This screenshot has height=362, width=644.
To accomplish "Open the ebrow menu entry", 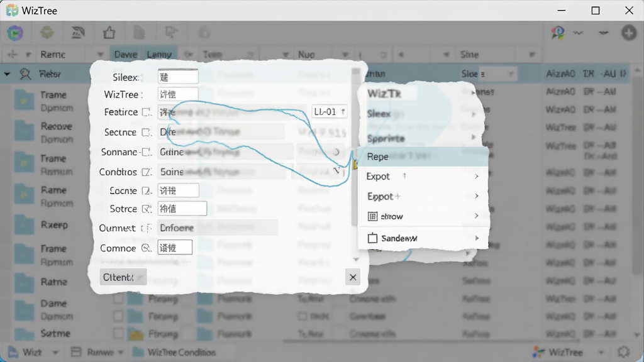I will [x=423, y=216].
